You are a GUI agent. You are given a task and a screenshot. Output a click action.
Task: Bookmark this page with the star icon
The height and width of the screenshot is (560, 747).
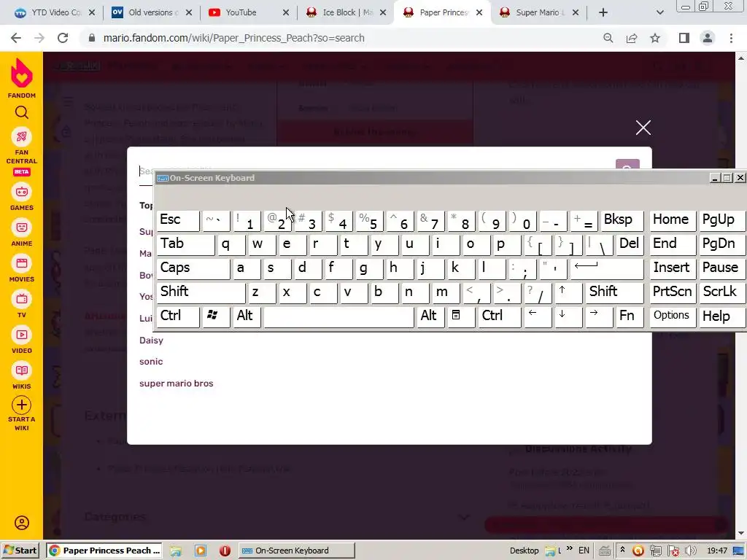click(x=655, y=38)
